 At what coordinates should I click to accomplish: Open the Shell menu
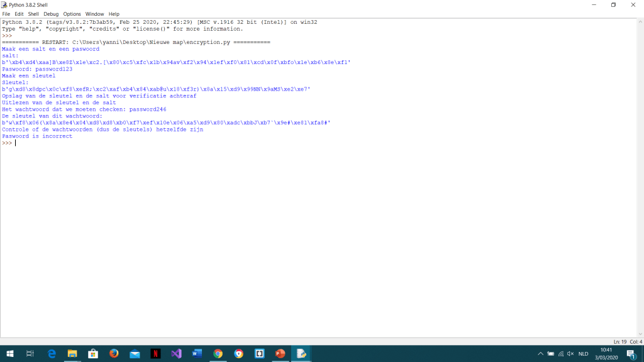pyautogui.click(x=33, y=14)
